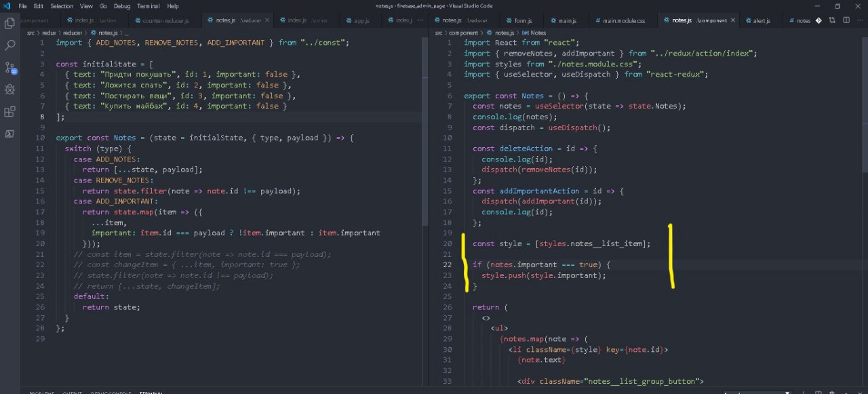Expand 'notes.js' breadcrumb in left editor

(108, 33)
